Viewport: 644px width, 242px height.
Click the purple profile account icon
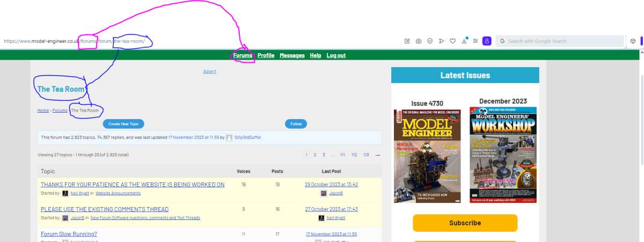[x=487, y=41]
